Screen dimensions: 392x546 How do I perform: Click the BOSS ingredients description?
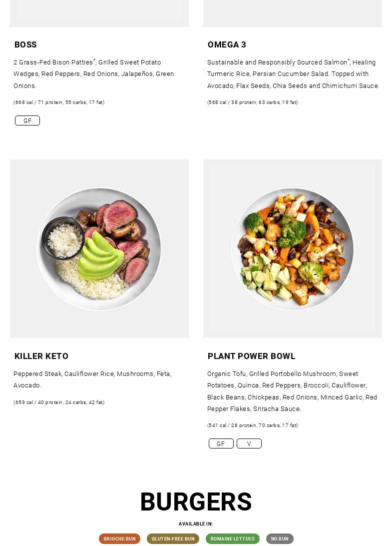94,74
